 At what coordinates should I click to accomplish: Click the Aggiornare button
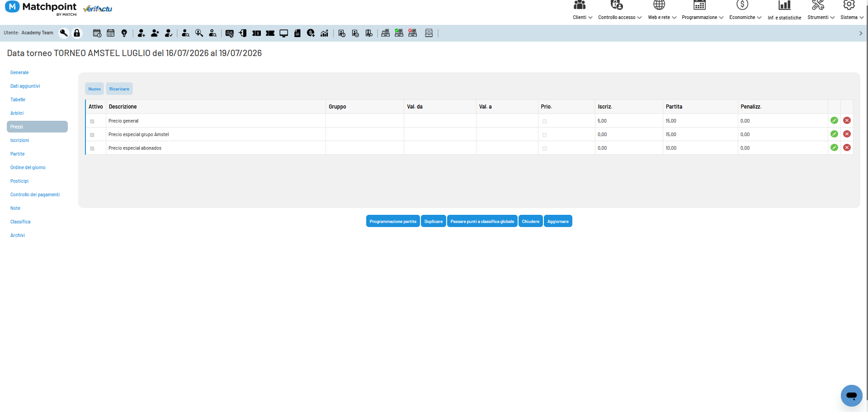(558, 221)
